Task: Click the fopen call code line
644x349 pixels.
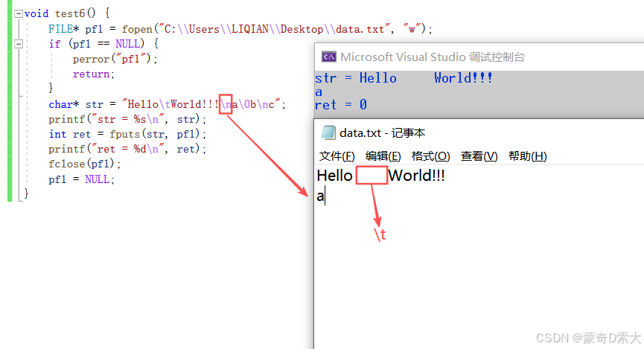Action: tap(240, 29)
